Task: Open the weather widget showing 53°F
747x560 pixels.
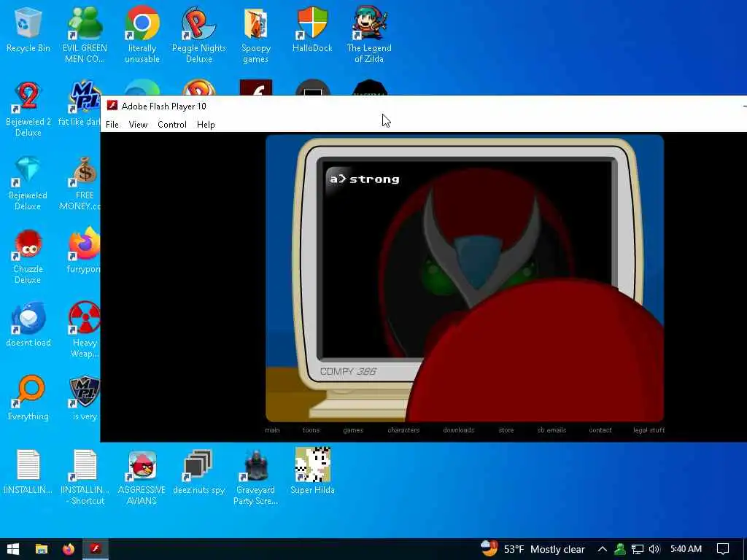Action: click(x=532, y=549)
